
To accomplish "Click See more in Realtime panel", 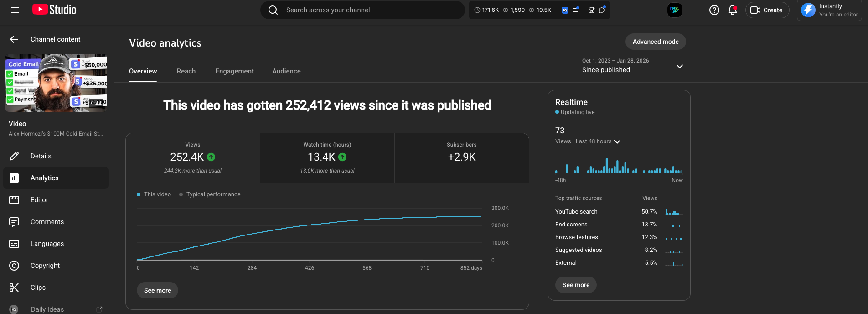I will pos(576,285).
